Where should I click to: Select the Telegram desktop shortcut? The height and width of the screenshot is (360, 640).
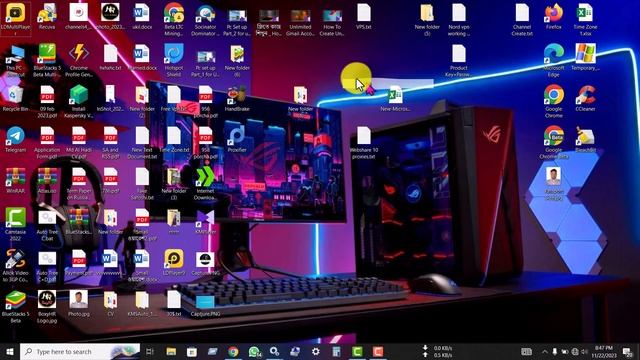pyautogui.click(x=16, y=139)
